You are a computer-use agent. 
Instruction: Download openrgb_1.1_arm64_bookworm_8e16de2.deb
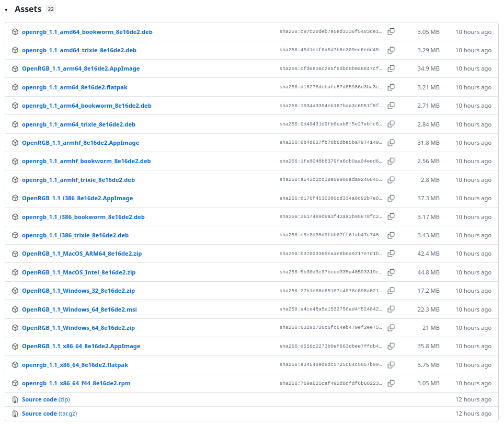(86, 106)
